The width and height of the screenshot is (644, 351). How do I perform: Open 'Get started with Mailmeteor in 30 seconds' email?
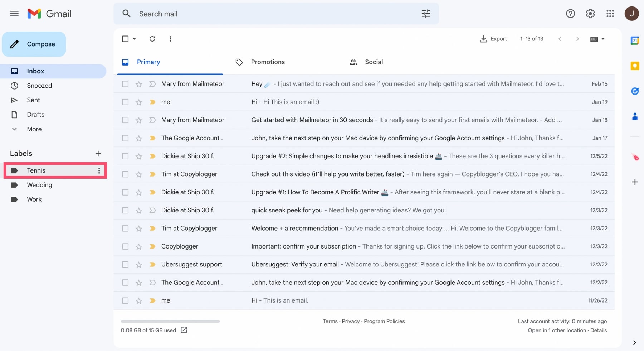[x=364, y=120]
